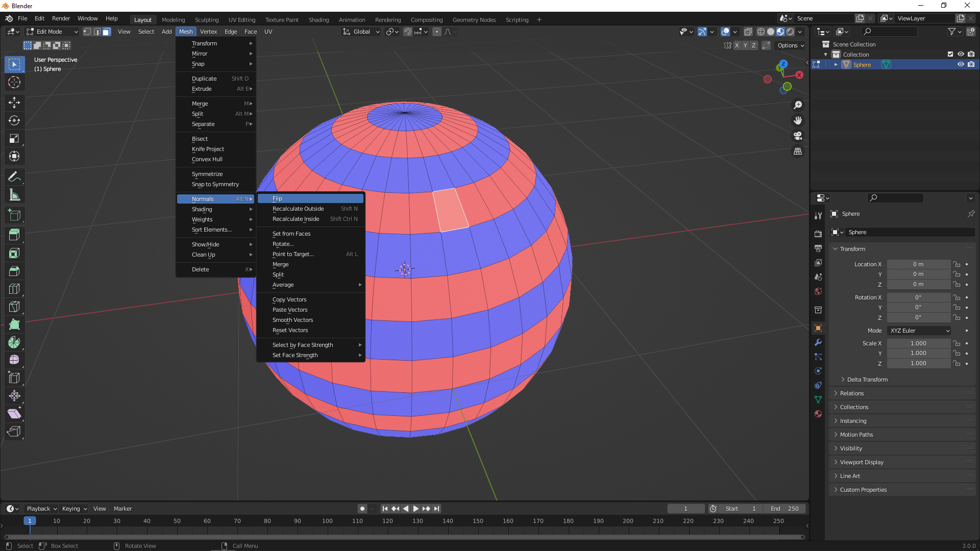Select the Move tool

point(14,103)
